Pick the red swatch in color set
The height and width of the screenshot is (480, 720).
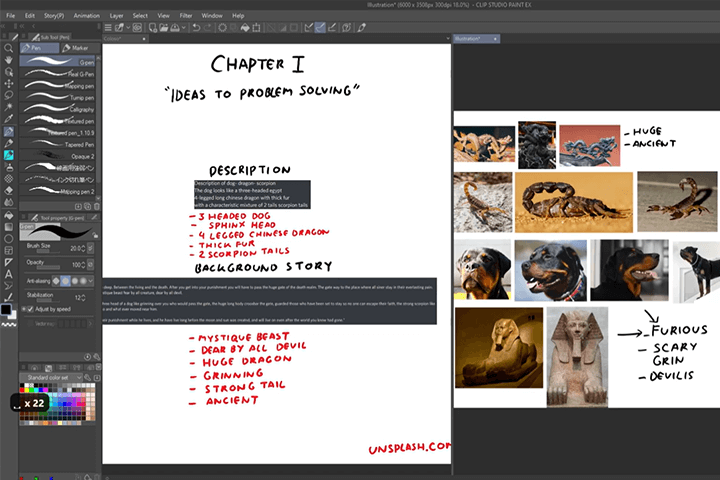coord(22,390)
